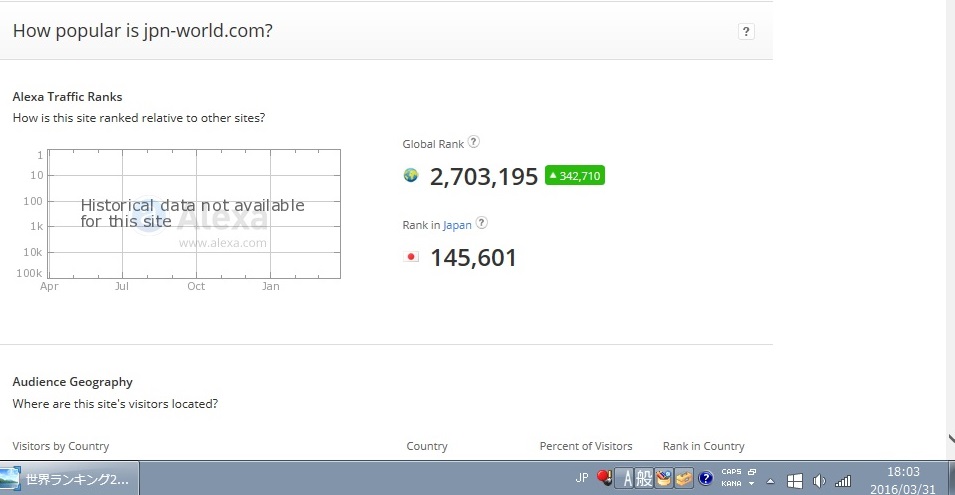Open the speaker volume tray icon
This screenshot has width=955, height=495.
point(819,481)
